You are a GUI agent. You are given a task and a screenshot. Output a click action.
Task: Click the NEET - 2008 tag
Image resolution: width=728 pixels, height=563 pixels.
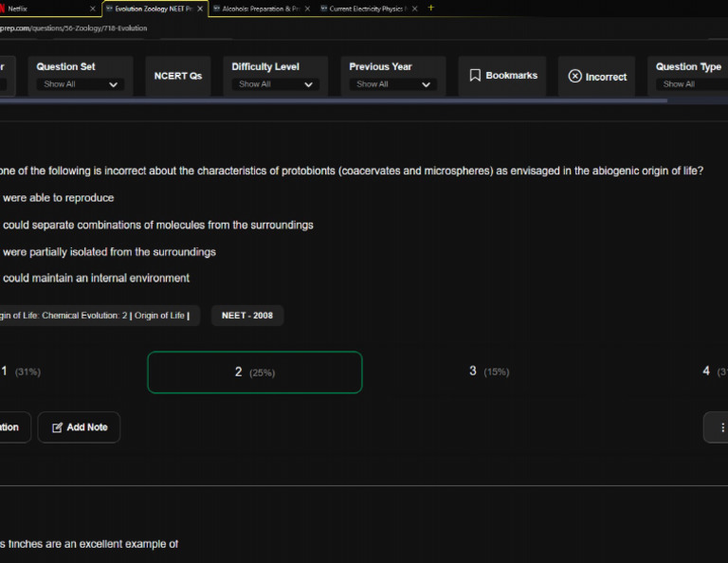click(246, 316)
